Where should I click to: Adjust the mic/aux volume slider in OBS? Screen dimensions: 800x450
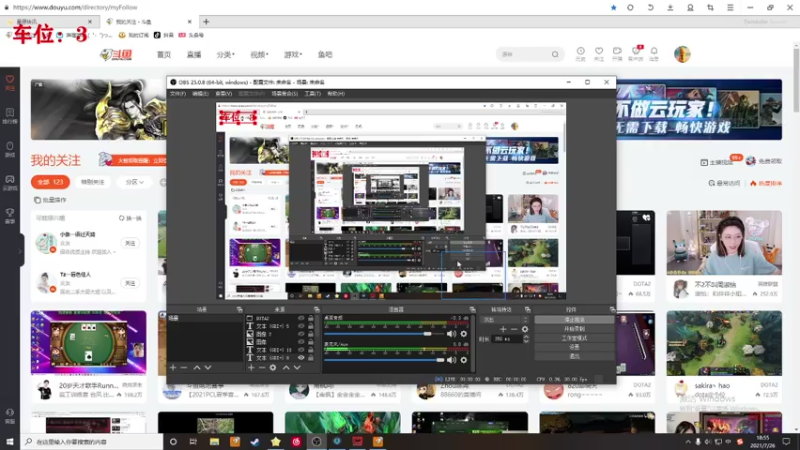(384, 360)
